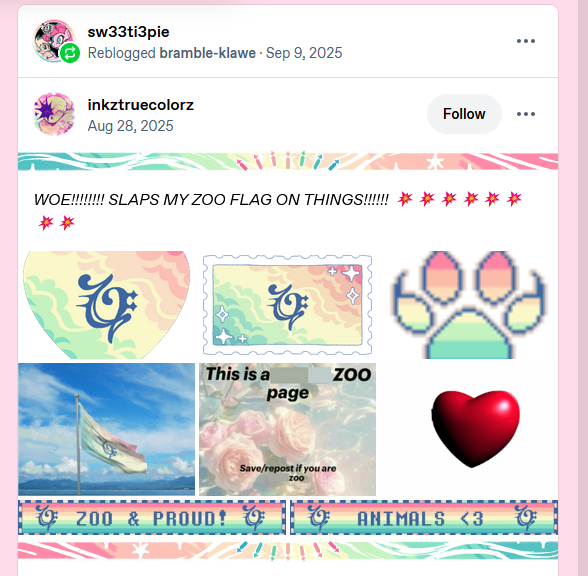Image resolution: width=588 pixels, height=576 pixels.
Task: Click the inkztruecolorz username
Action: (x=141, y=105)
